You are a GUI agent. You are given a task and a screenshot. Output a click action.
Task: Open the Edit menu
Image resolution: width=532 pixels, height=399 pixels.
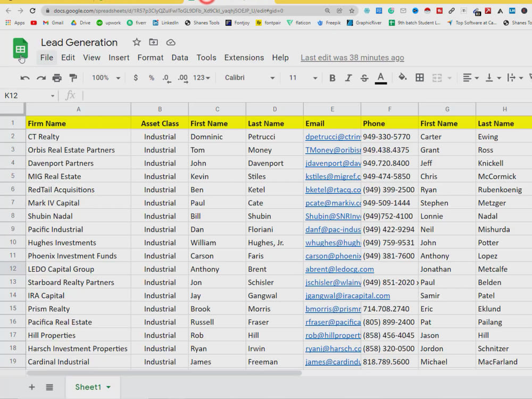coord(68,57)
